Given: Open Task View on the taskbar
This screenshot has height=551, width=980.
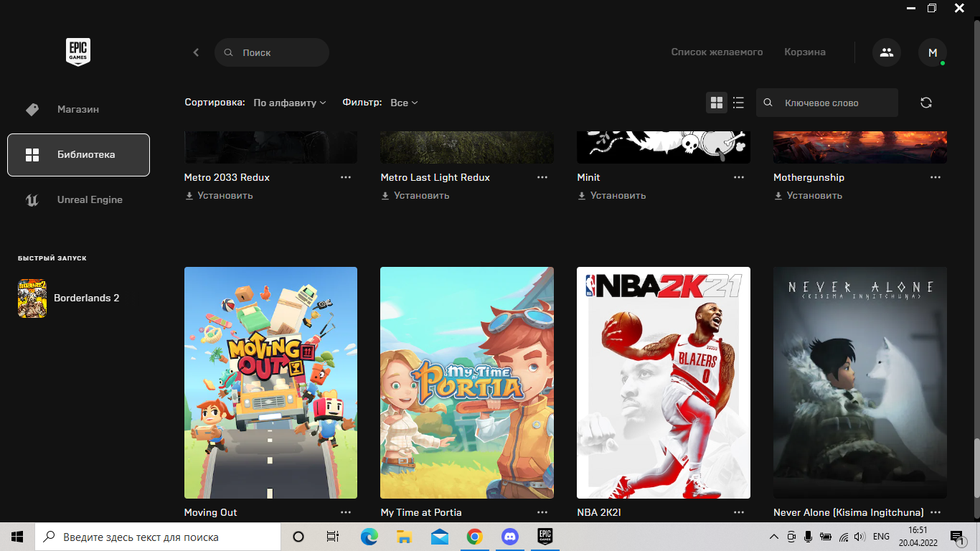Looking at the screenshot, I should pyautogui.click(x=332, y=537).
